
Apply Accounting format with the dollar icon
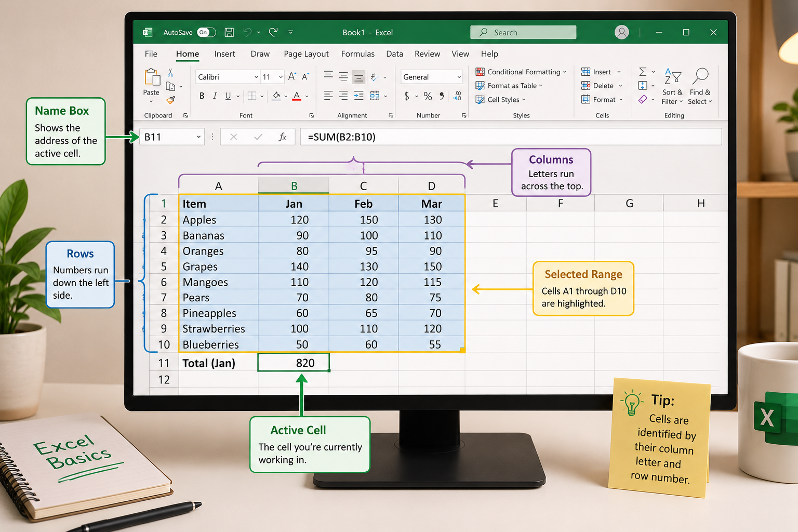point(407,96)
